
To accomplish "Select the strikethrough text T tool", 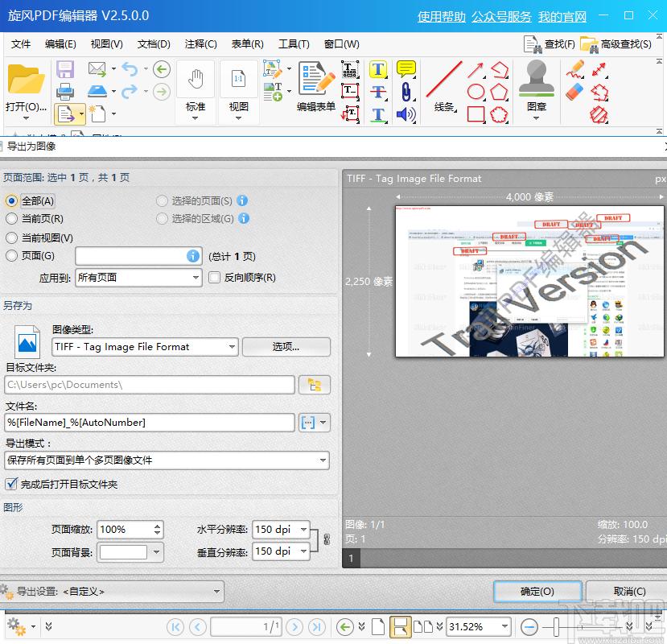I will click(x=377, y=92).
